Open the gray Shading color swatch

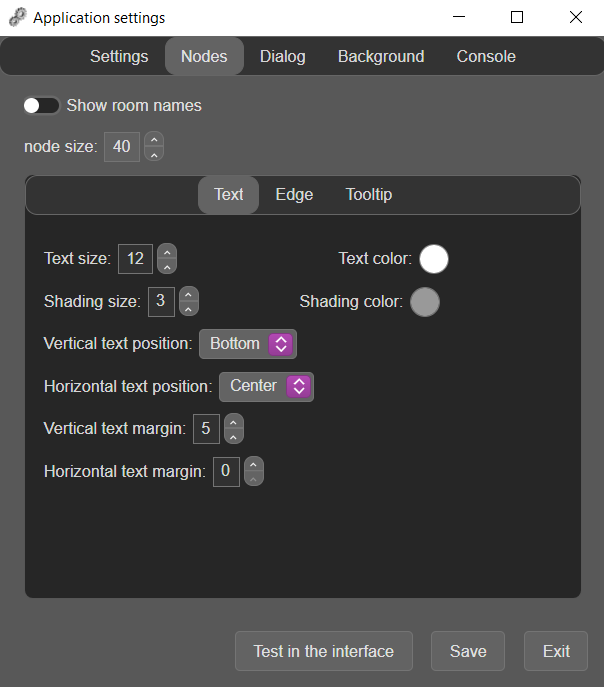pos(425,302)
